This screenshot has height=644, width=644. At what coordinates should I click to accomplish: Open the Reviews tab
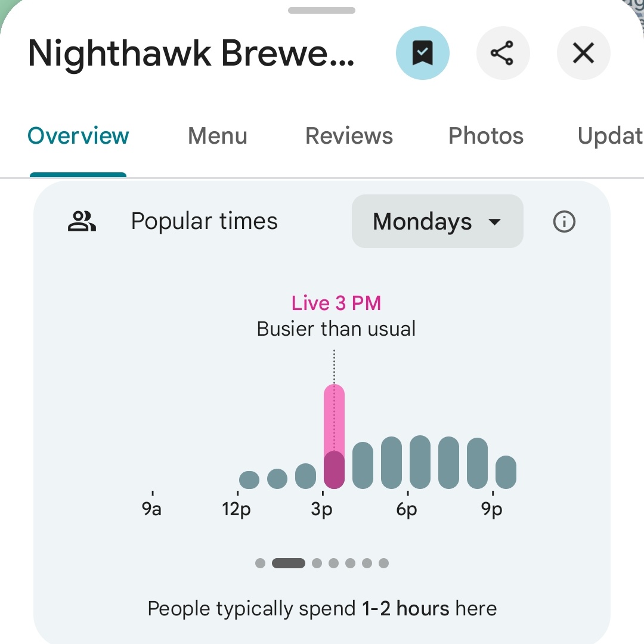click(349, 136)
